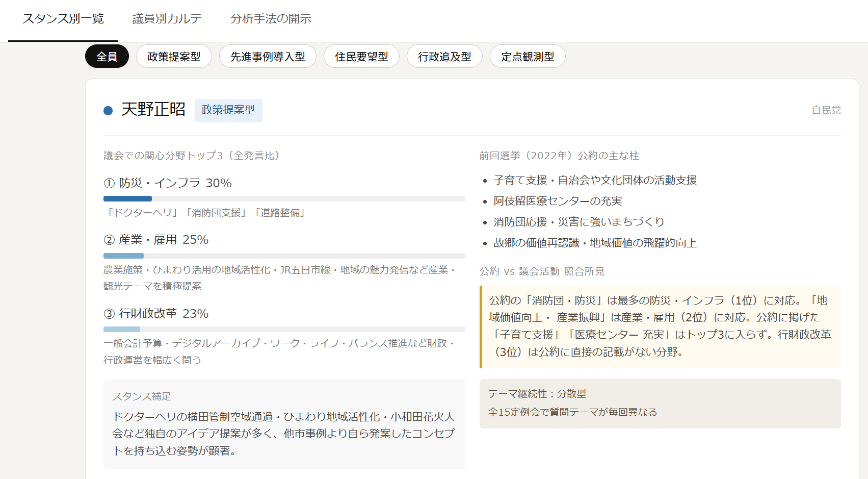
Task: Click the スタンス補足 heading
Action: pyautogui.click(x=142, y=396)
